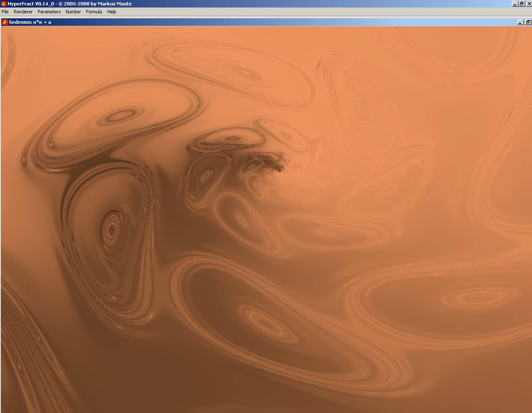The height and width of the screenshot is (413, 532).
Task: Open the File menu
Action: coord(5,12)
